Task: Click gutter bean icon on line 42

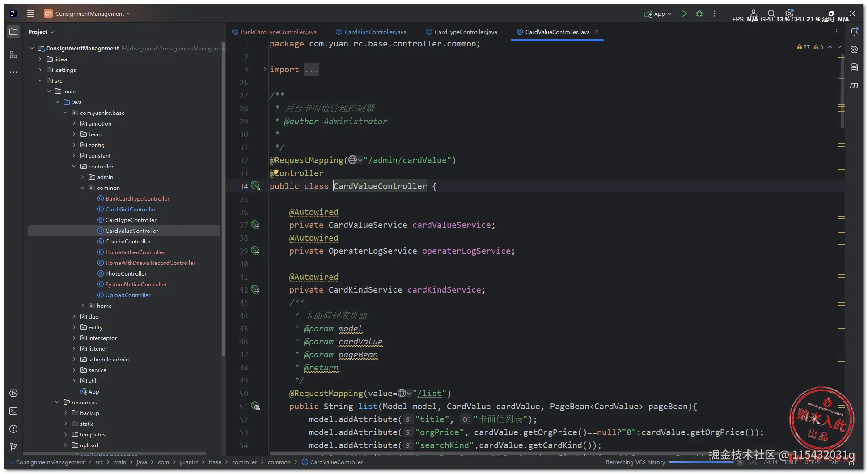Action: point(255,289)
